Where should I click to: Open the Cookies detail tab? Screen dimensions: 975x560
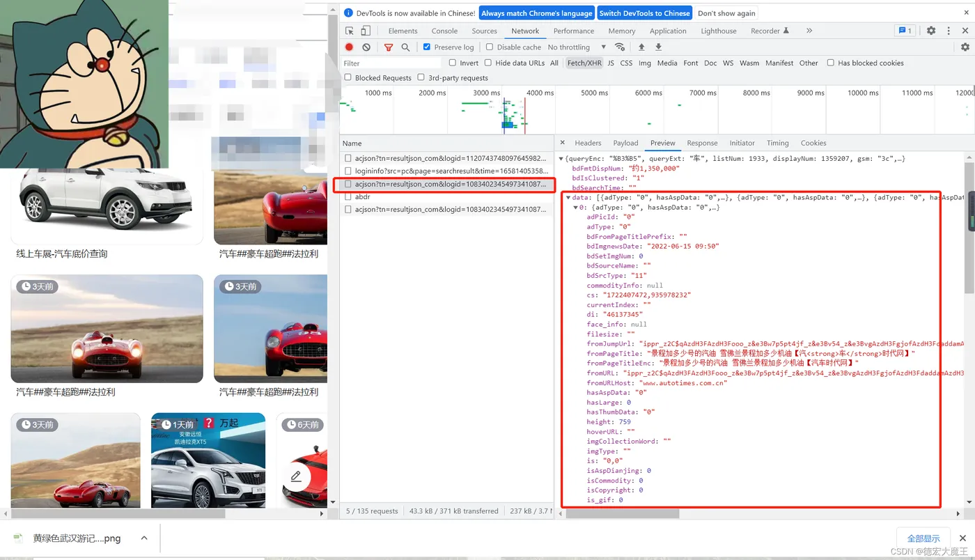[x=813, y=143]
